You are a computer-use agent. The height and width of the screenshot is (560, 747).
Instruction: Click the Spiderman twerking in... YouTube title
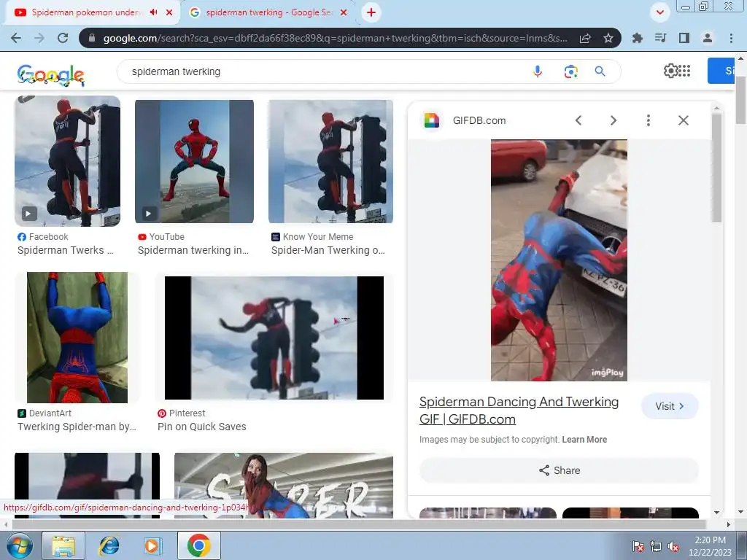coord(193,250)
